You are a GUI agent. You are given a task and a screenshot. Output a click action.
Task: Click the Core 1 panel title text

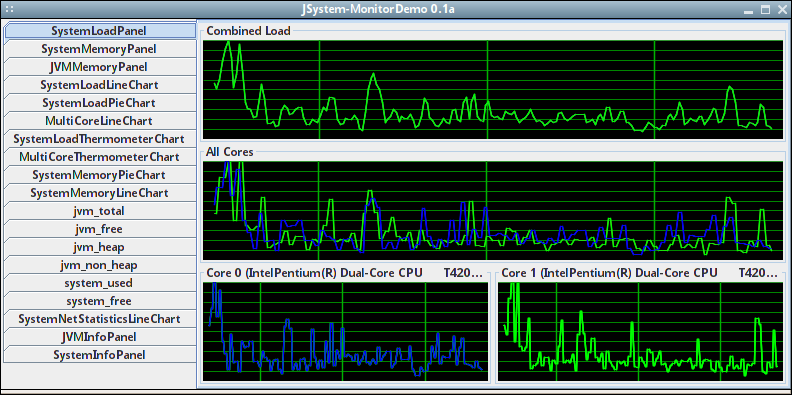tap(640, 273)
